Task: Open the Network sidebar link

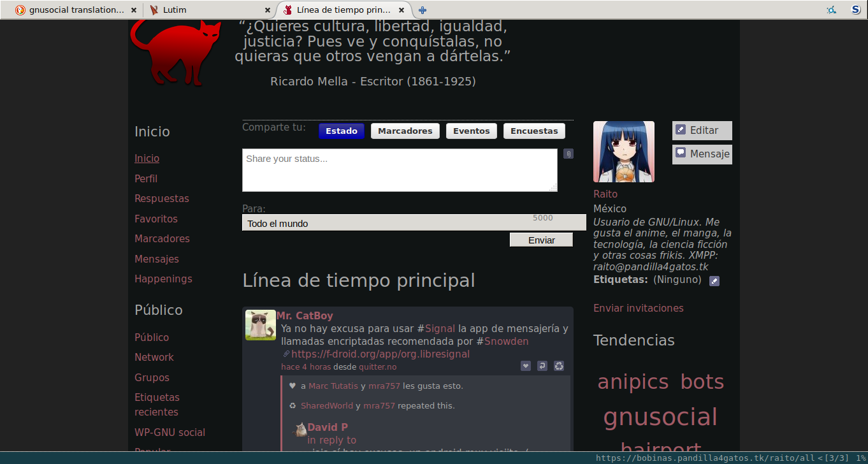Action: coord(154,357)
